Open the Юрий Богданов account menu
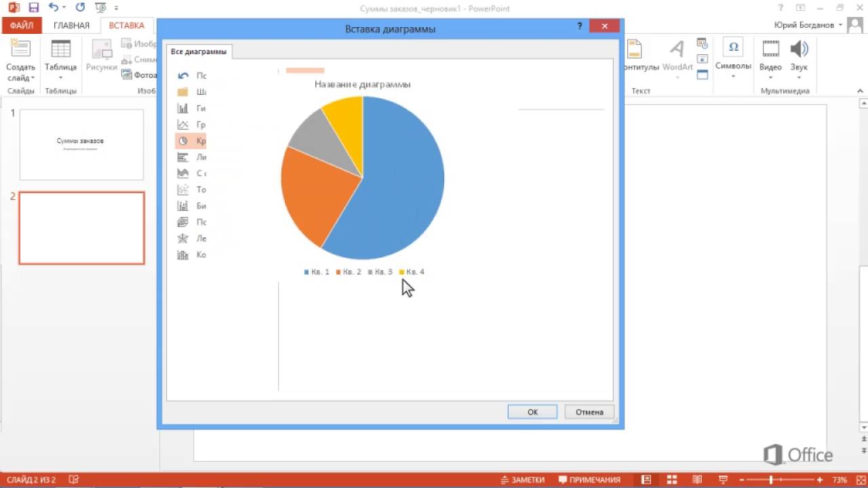This screenshot has width=868, height=488. (x=808, y=25)
